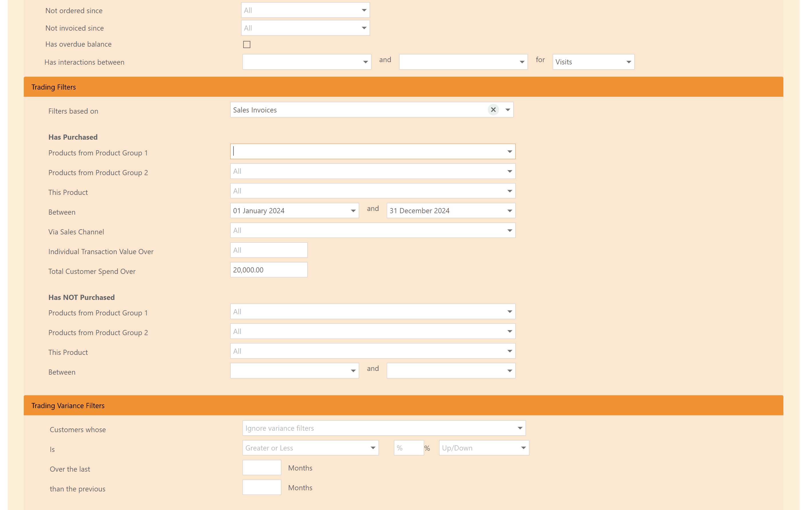Image resolution: width=812 pixels, height=510 pixels.
Task: Click the Has Purchased heading text
Action: click(73, 137)
